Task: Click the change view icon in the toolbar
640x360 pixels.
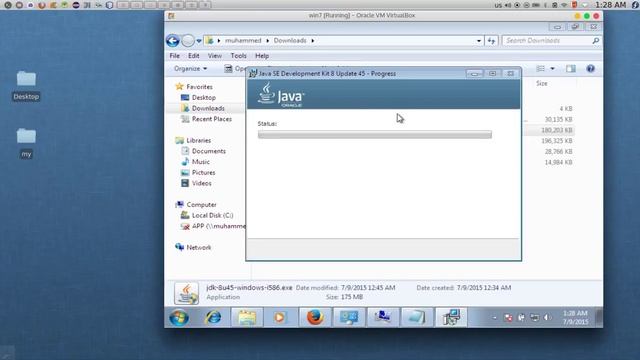Action: click(540, 69)
